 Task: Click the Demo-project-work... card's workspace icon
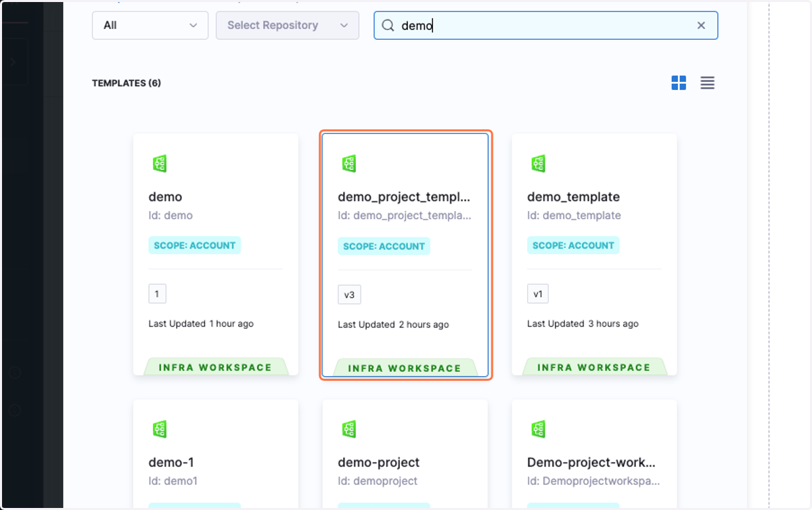pos(539,429)
